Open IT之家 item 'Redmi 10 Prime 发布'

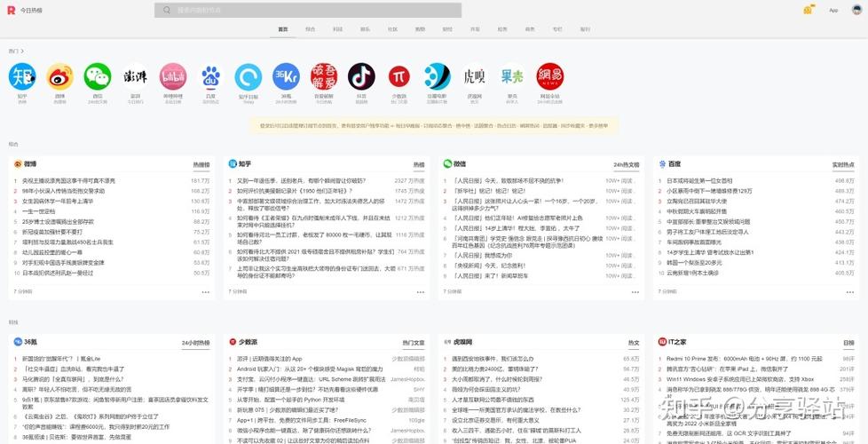pos(744,359)
